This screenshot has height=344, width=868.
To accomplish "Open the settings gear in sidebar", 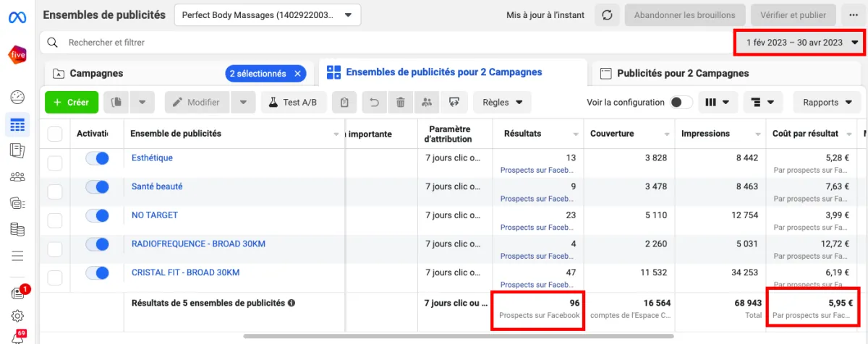I will coord(17,316).
